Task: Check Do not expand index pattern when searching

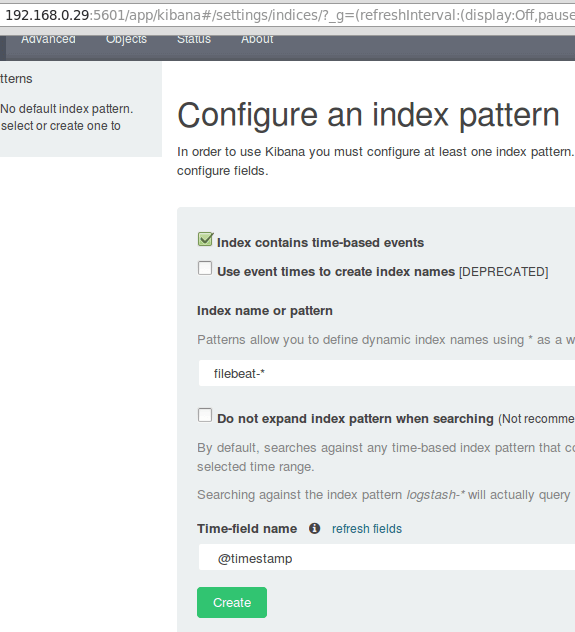Action: [x=205, y=415]
